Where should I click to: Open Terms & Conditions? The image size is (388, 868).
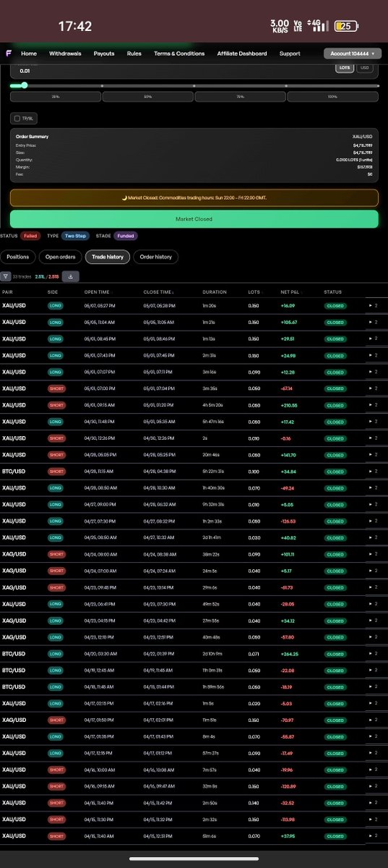pyautogui.click(x=179, y=54)
